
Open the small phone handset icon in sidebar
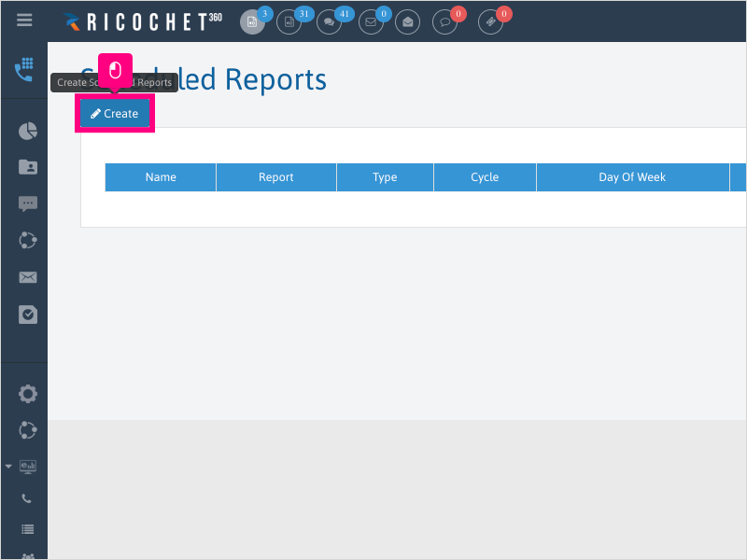pos(27,498)
